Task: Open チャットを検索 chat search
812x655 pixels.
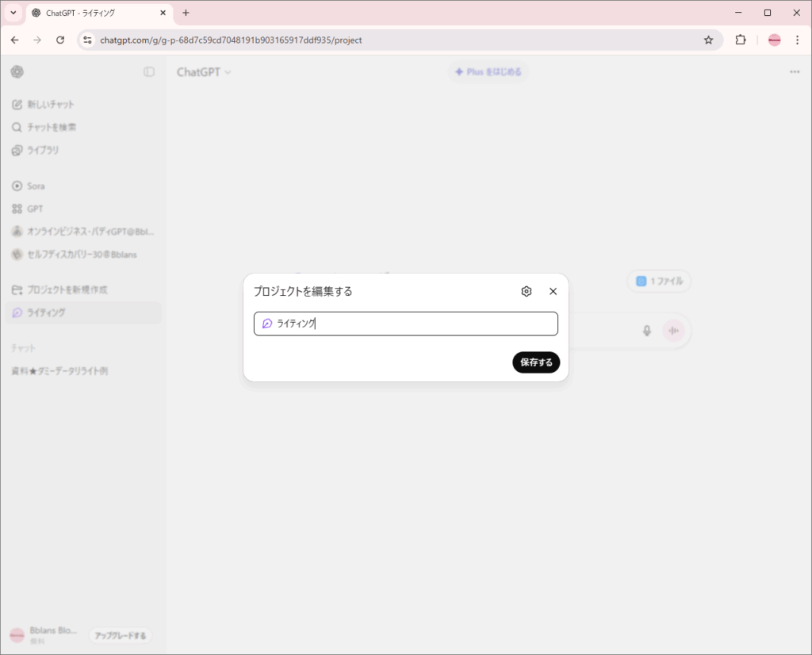Action: pyautogui.click(x=52, y=127)
